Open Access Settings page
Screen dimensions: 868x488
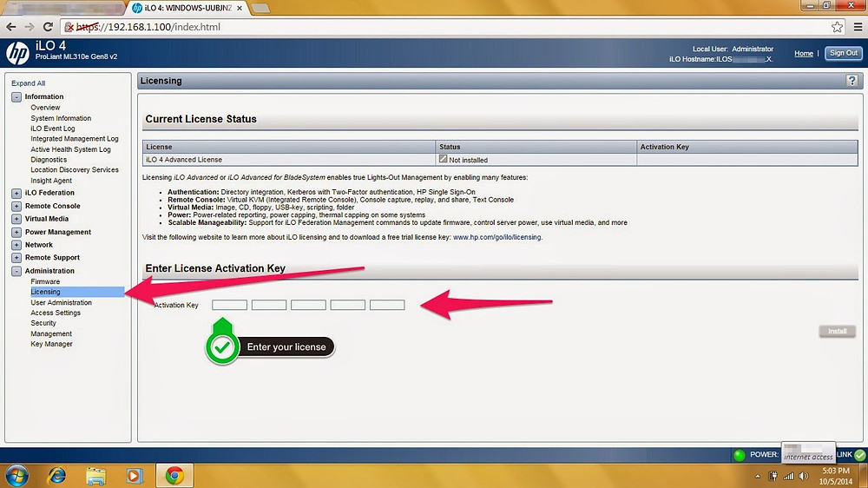click(x=56, y=313)
